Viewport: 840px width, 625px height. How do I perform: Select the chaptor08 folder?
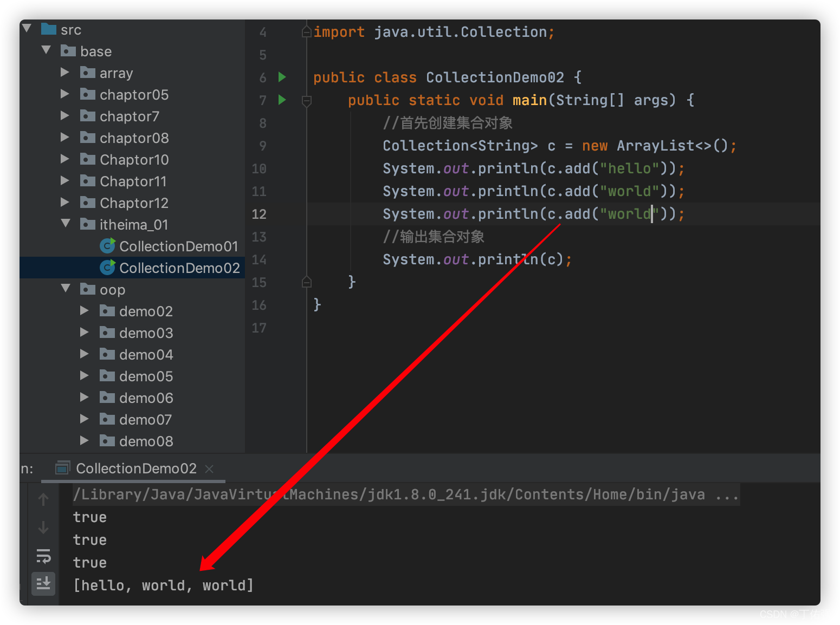click(134, 138)
